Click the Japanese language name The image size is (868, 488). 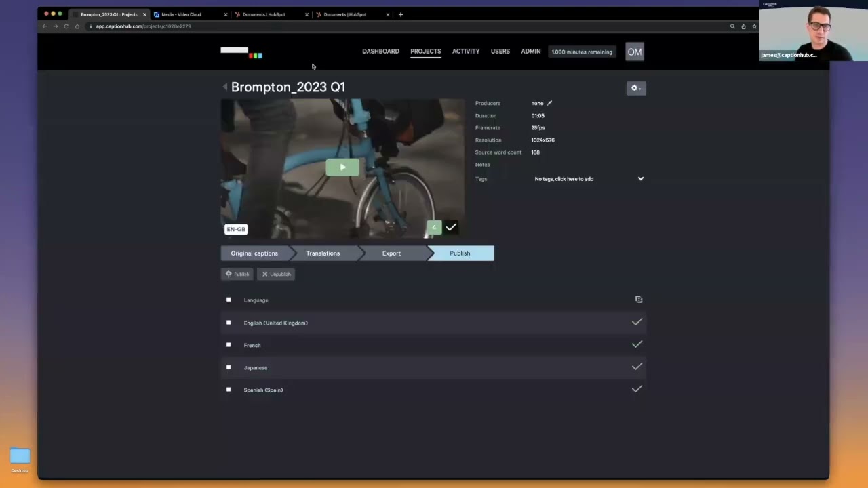(256, 367)
